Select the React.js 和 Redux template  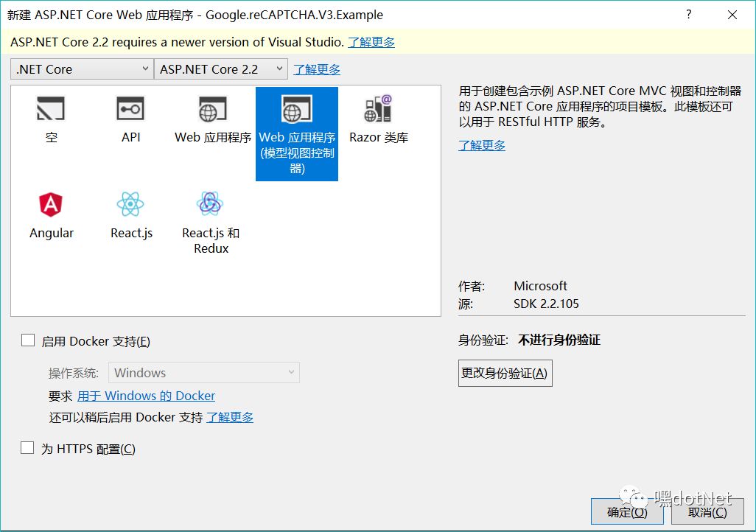coord(211,223)
